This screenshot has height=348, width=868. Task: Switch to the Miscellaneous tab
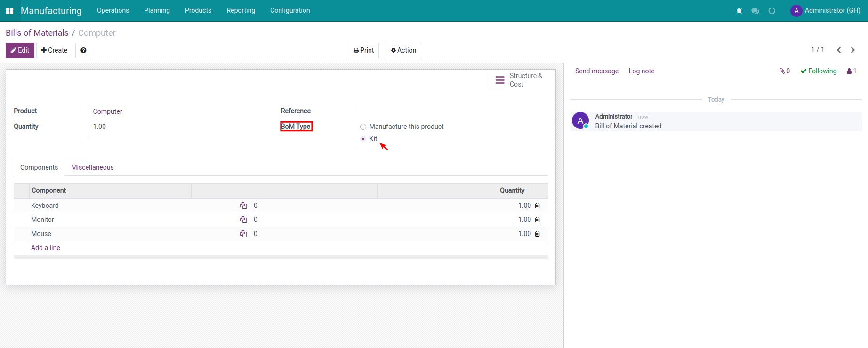[92, 167]
